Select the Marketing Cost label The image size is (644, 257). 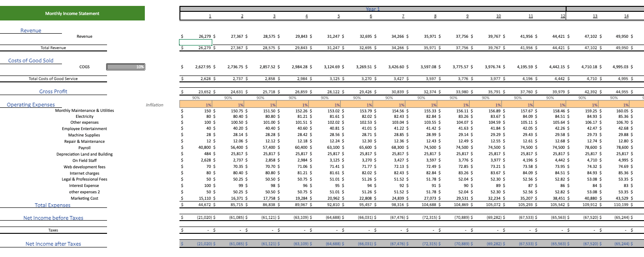point(85,198)
